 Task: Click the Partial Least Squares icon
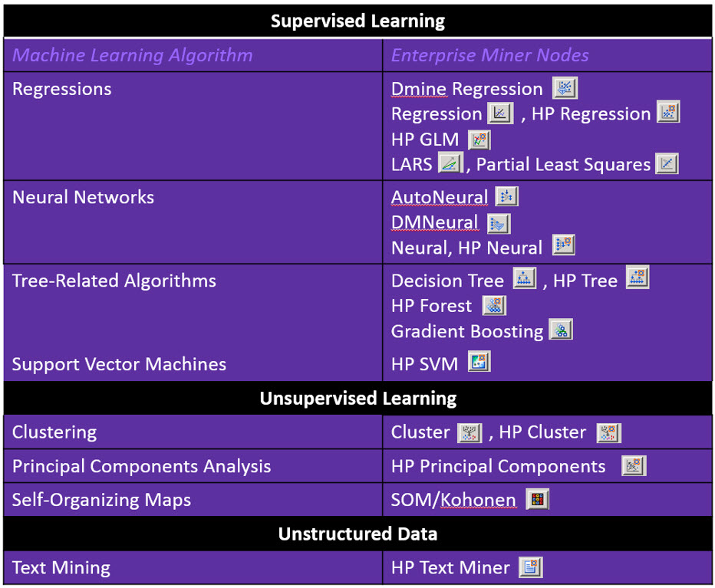[x=667, y=163]
